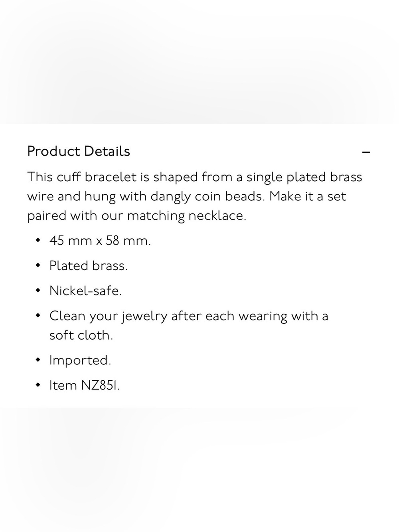Click the diamond bullet beside 45 mm x 58 mm
The height and width of the screenshot is (532, 399).
click(38, 240)
